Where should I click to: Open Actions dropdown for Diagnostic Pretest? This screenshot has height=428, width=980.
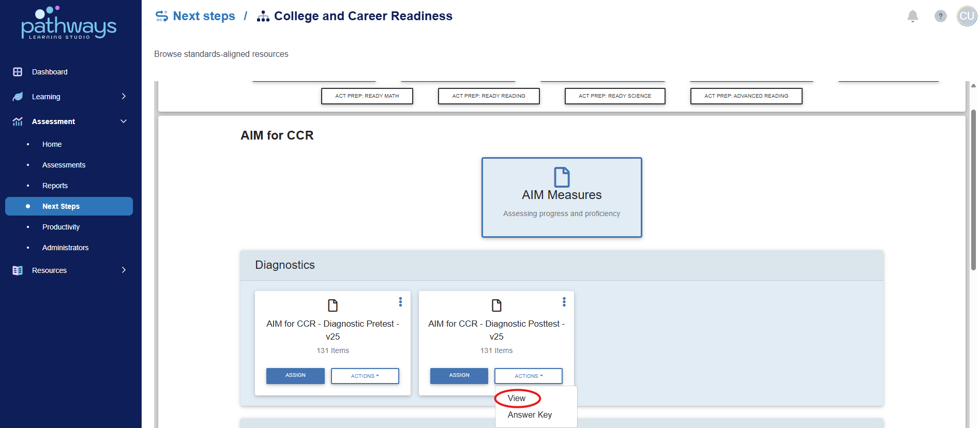365,376
